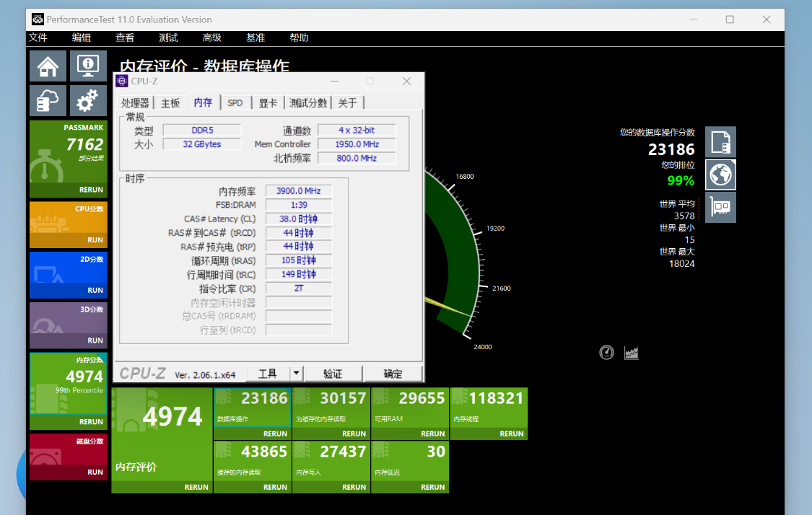The height and width of the screenshot is (515, 812).
Task: Click the 4 x 32-bit channel value
Action: (x=357, y=131)
